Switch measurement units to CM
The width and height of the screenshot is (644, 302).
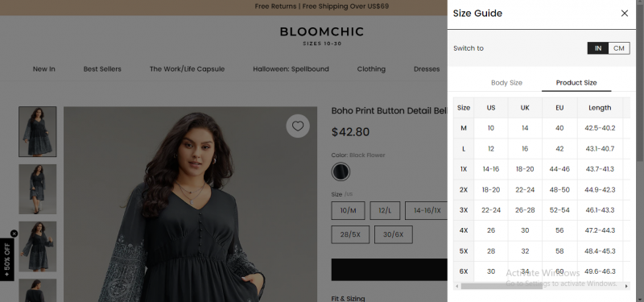pos(618,48)
